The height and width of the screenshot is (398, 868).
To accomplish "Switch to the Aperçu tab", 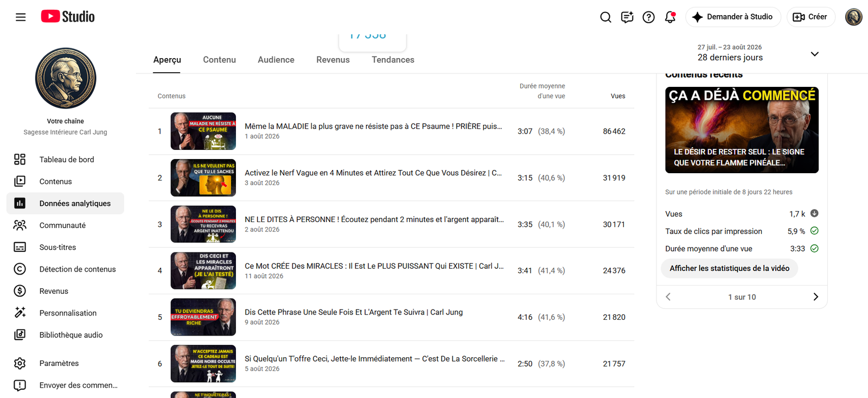I will [x=167, y=60].
